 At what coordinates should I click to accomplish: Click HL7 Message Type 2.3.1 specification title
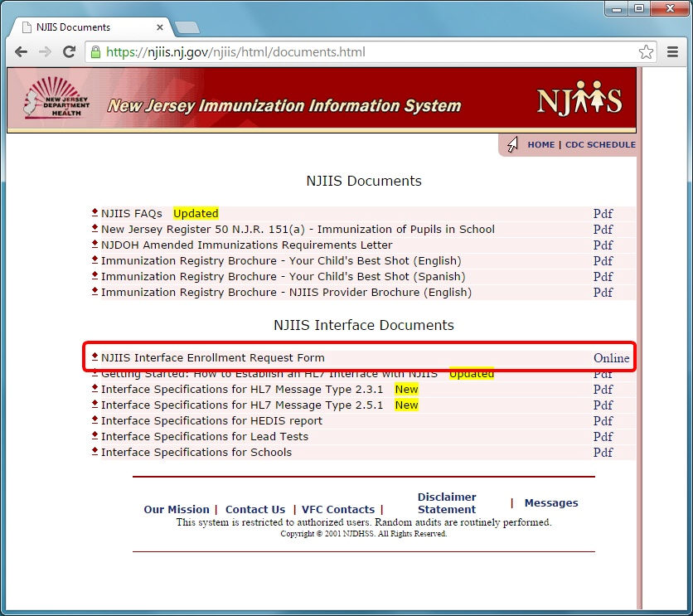click(242, 390)
